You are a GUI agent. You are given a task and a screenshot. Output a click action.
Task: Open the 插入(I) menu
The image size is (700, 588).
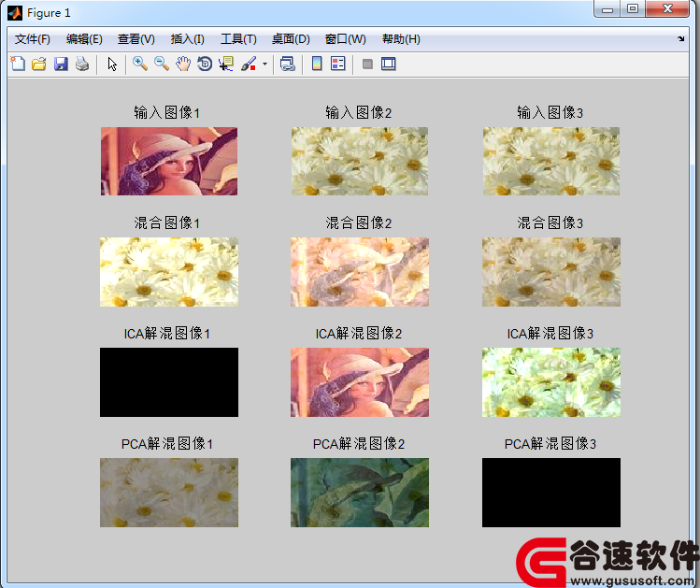point(187,39)
